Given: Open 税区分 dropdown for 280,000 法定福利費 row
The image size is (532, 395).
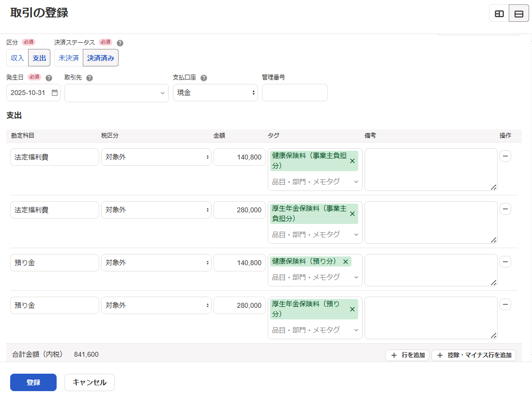Looking at the screenshot, I should [156, 210].
